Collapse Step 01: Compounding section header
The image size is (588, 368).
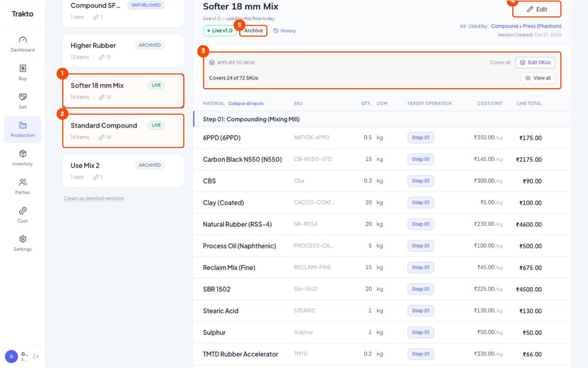pos(382,119)
